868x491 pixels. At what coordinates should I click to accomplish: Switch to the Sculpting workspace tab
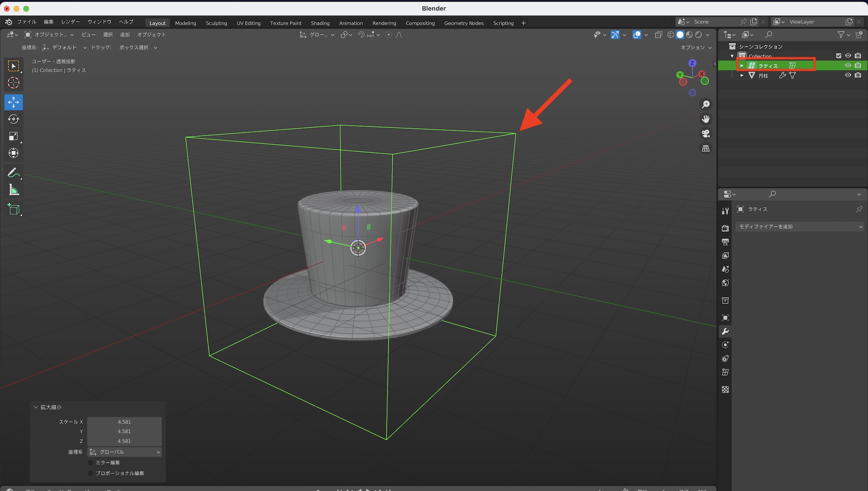coord(216,23)
